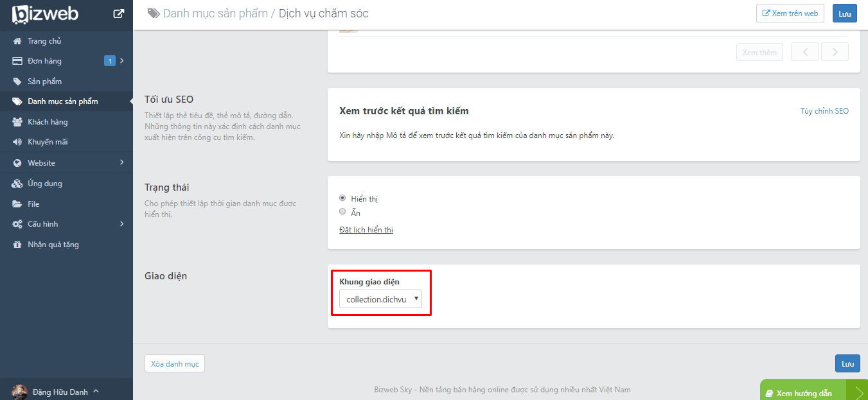Select the Ẩn radio button

[x=342, y=212]
